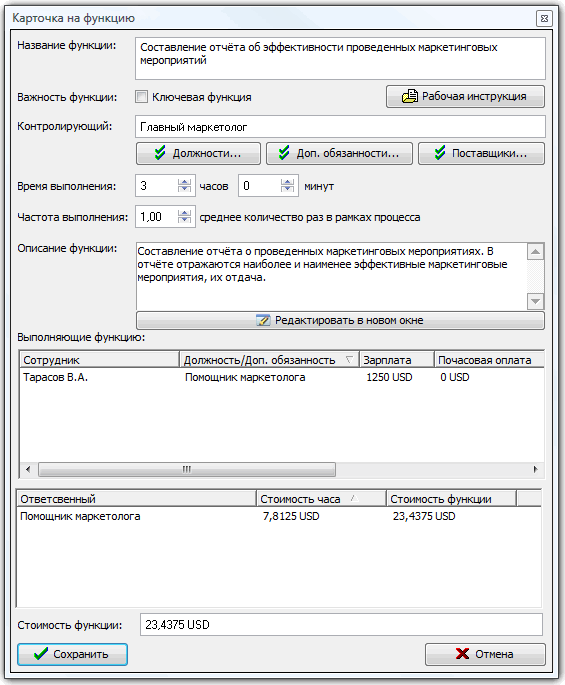Click the Должности green checkmark button
Screen dimensions: 565x685
click(x=198, y=153)
